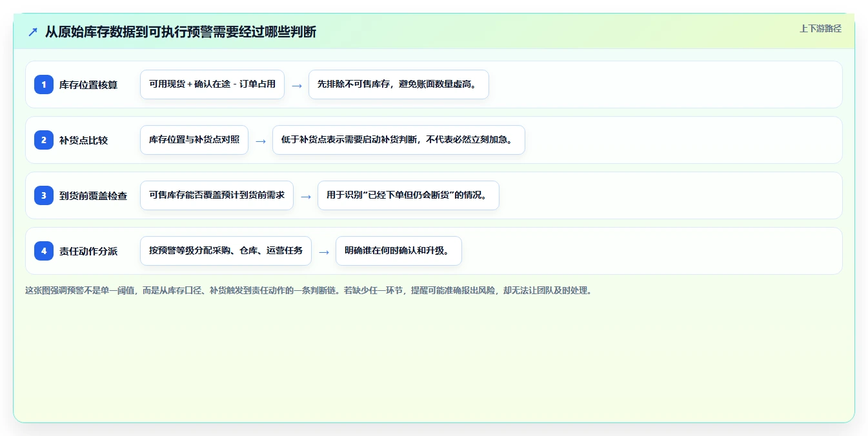
Task: Click the arrow in the 到货前覆盖检查 row
Action: (x=306, y=196)
